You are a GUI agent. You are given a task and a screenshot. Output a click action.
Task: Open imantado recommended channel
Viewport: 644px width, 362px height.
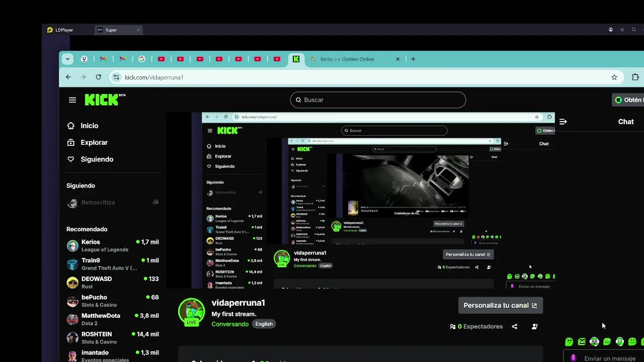(113, 355)
